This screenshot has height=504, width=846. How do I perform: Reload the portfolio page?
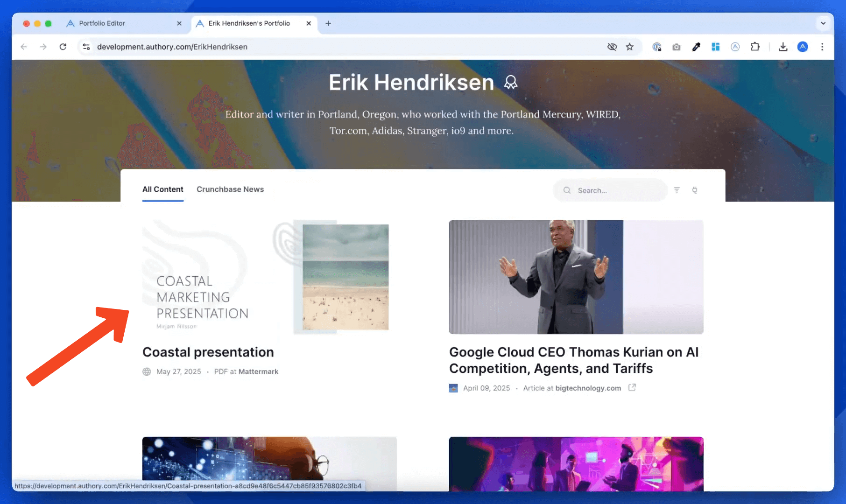point(63,47)
